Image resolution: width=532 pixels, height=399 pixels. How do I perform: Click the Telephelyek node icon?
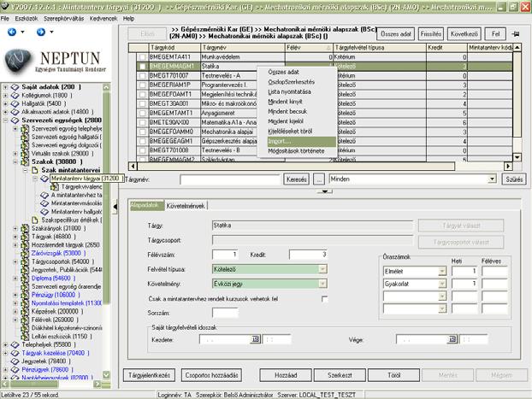[15, 345]
